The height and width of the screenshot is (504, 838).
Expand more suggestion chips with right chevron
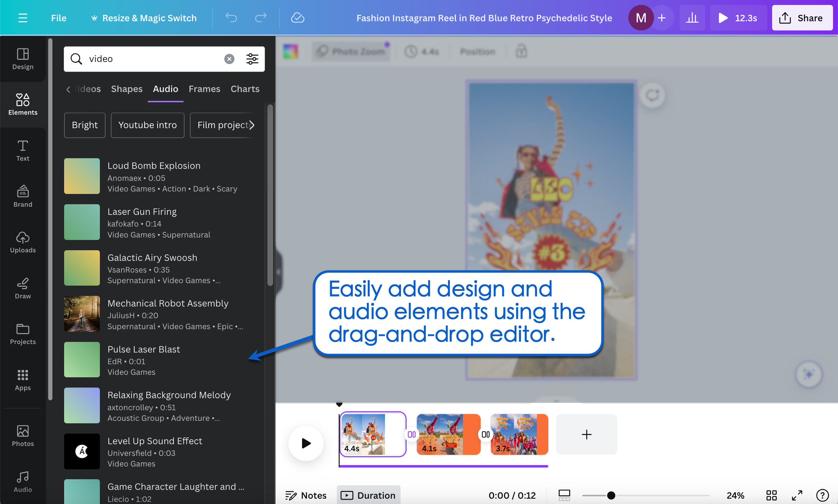coord(251,125)
